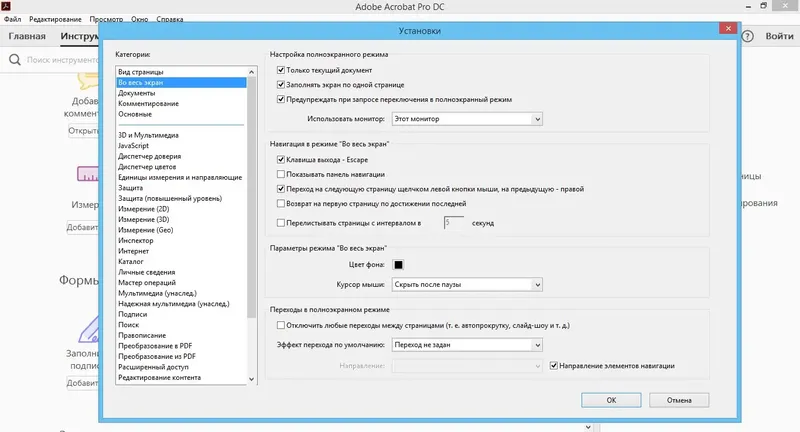Switch to the Главная tab
The image size is (800, 432).
[27, 36]
